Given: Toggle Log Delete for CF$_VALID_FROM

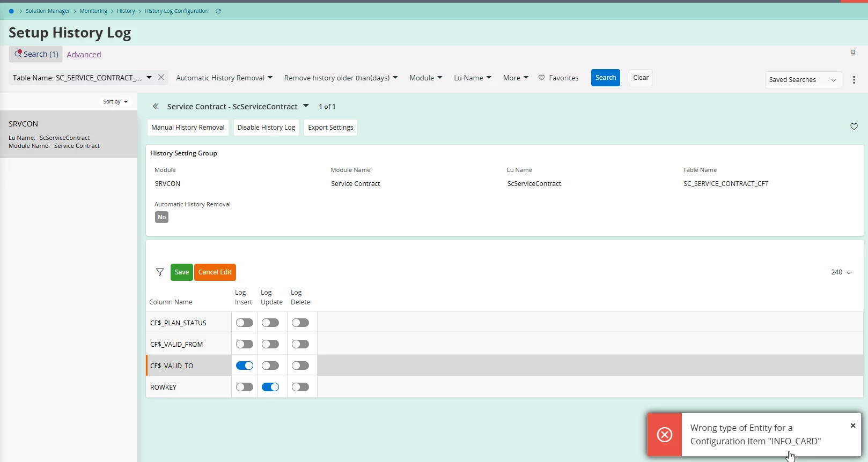Looking at the screenshot, I should tap(300, 344).
